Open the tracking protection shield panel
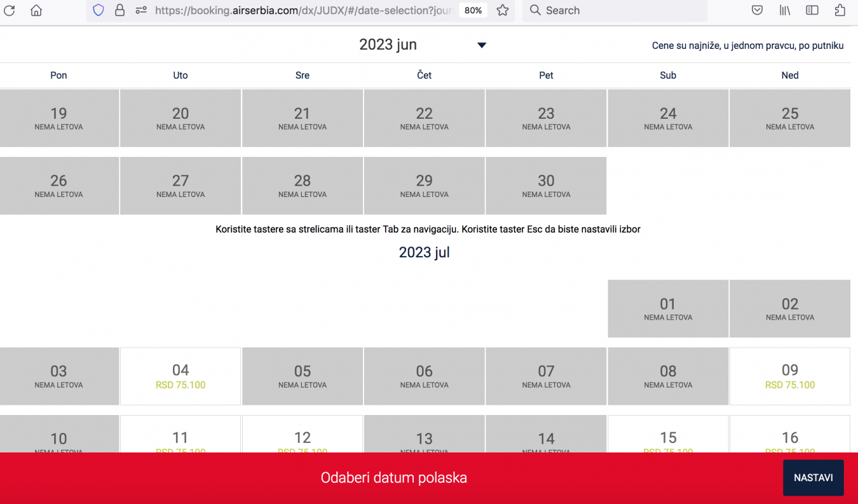 pos(98,10)
